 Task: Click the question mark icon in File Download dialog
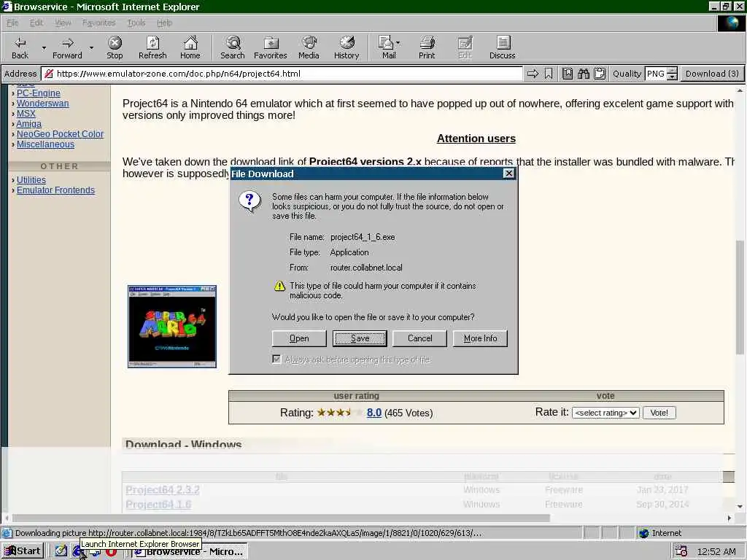[249, 201]
